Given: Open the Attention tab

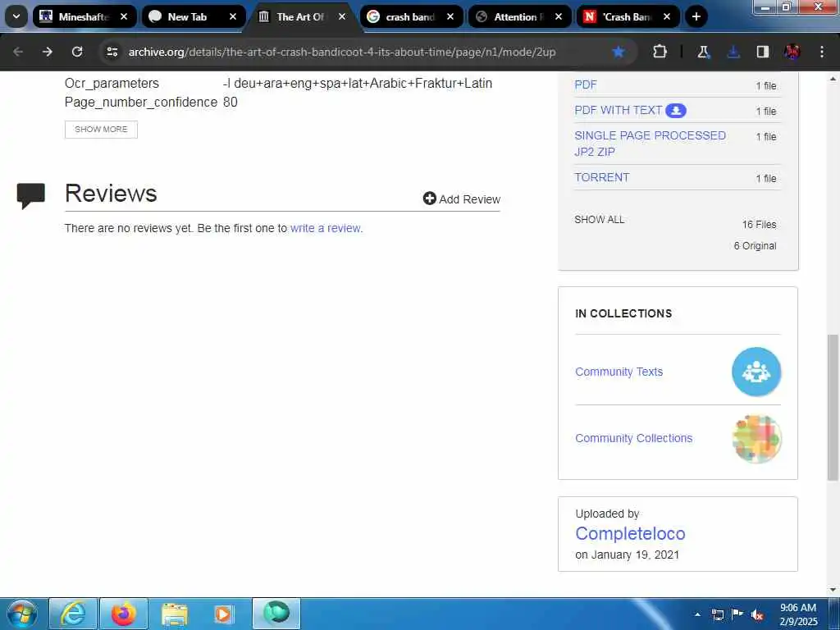Looking at the screenshot, I should coord(518,16).
